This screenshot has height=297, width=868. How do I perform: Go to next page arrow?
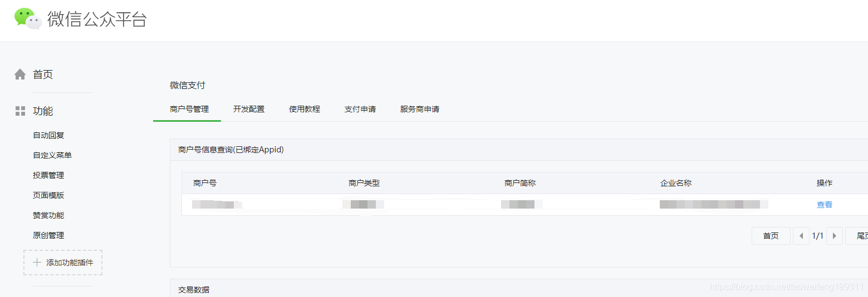point(834,236)
